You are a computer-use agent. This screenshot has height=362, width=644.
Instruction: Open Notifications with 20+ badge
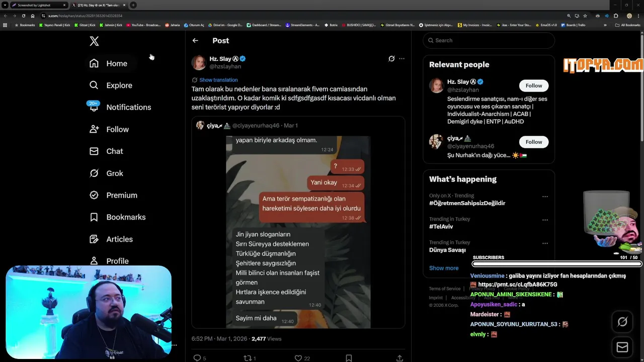click(120, 107)
